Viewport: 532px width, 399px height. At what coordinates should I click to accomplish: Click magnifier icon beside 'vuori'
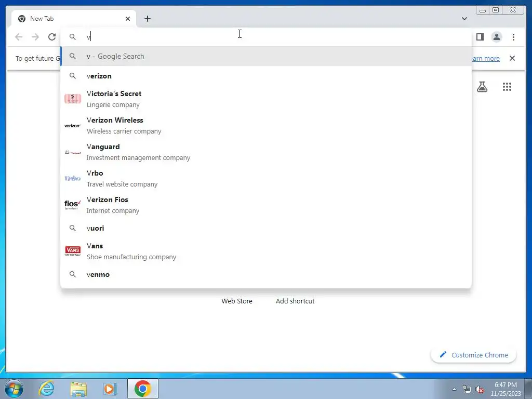(73, 228)
